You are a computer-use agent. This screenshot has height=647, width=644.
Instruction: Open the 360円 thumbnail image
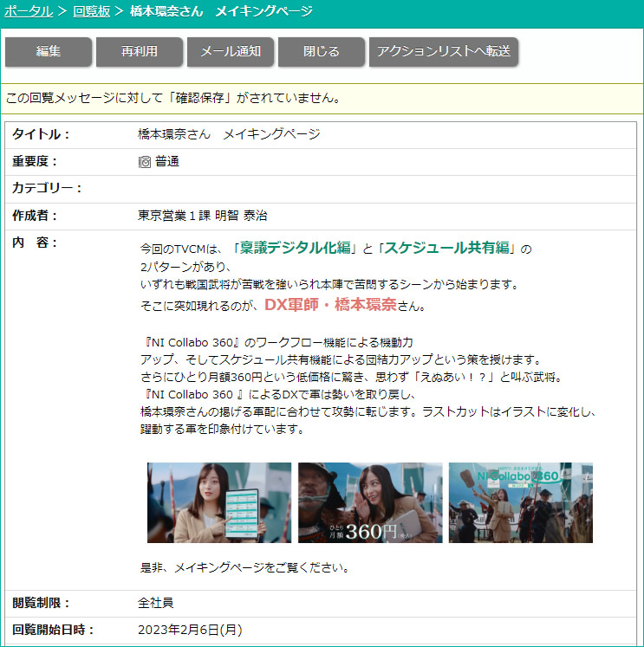coord(370,502)
